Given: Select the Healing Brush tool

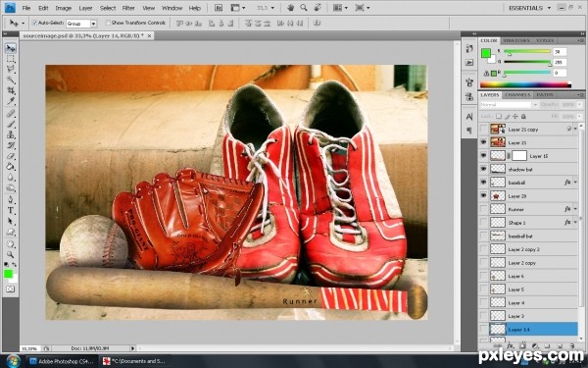Looking at the screenshot, I should coord(11,114).
